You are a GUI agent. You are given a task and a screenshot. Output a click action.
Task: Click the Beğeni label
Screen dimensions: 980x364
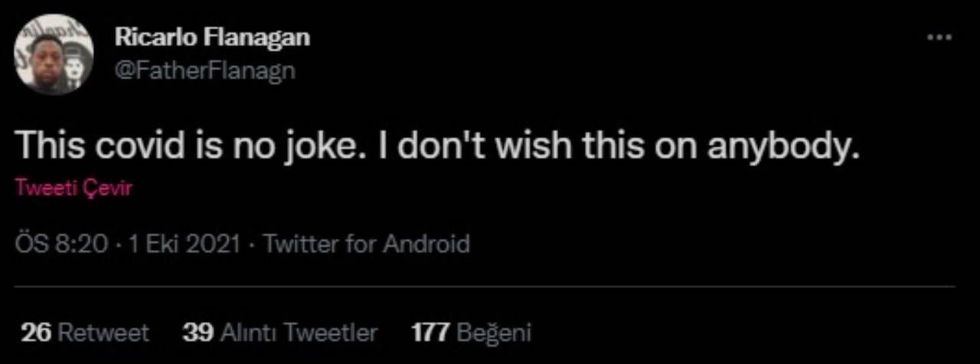coord(494,333)
